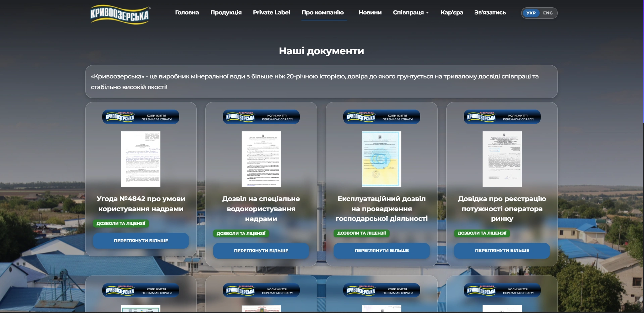Click the Кривоозерська logo in the header

(x=120, y=14)
